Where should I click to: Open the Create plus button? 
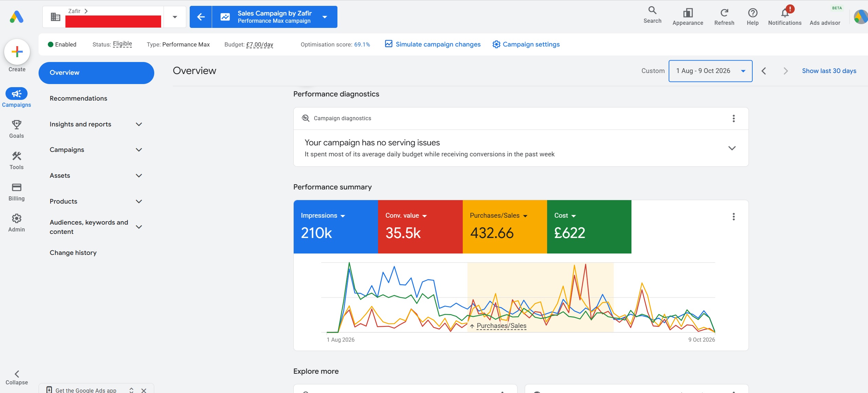(17, 52)
